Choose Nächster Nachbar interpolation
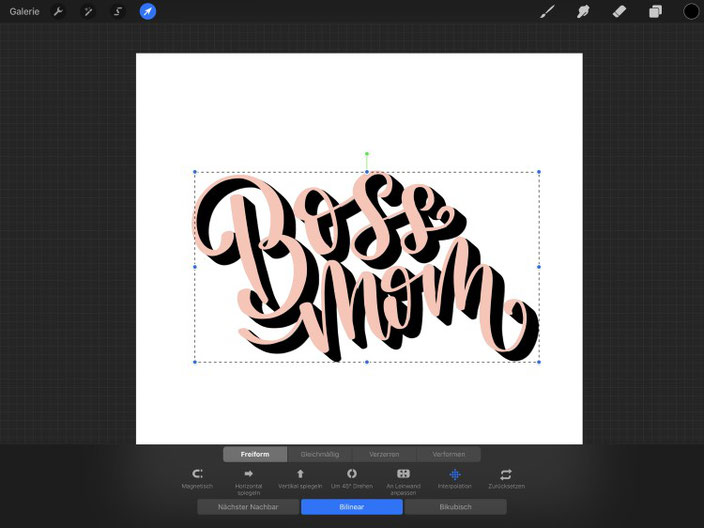 pos(248,507)
